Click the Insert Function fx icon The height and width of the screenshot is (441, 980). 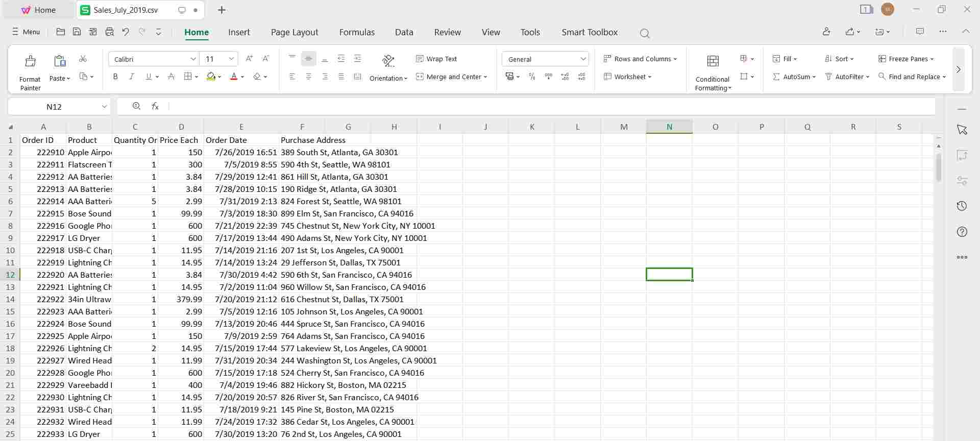pyautogui.click(x=155, y=106)
